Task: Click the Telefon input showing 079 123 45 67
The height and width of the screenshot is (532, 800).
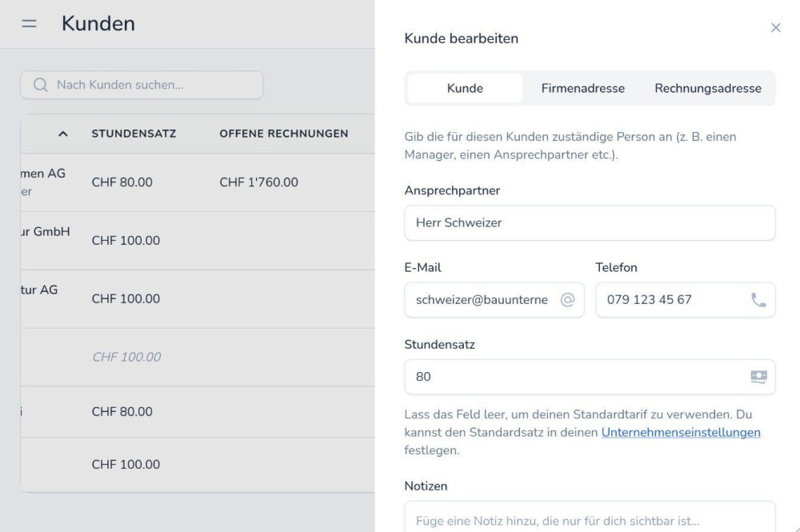Action: (x=672, y=299)
